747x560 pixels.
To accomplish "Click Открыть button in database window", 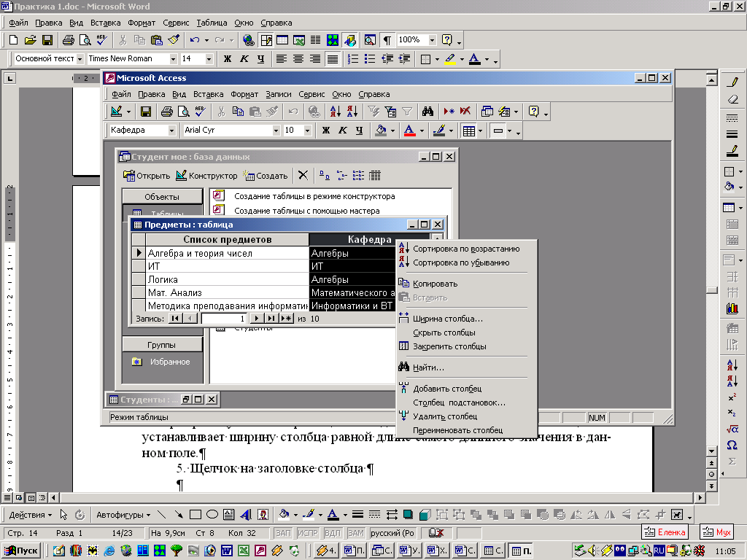I will click(x=147, y=175).
